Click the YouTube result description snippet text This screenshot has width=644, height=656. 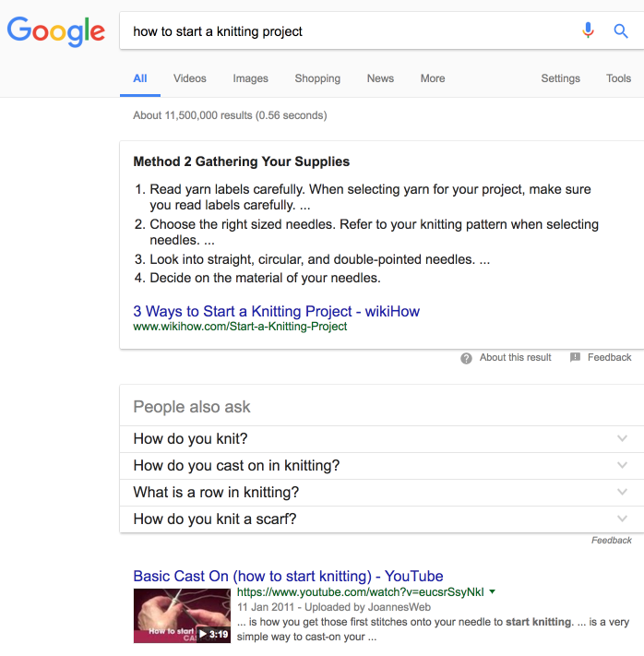pyautogui.click(x=433, y=629)
